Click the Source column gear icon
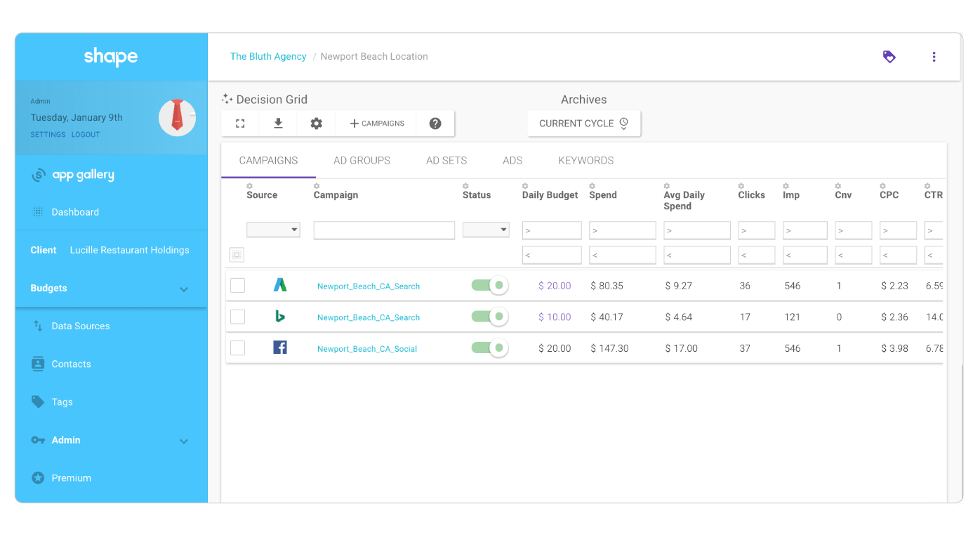Screen dimensions: 980x535 pos(249,186)
